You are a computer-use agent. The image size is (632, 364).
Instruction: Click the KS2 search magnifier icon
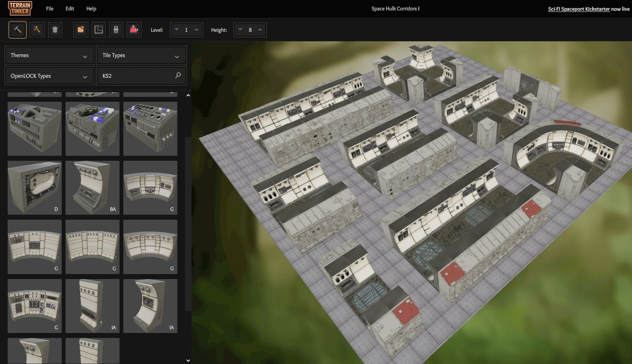tap(178, 75)
